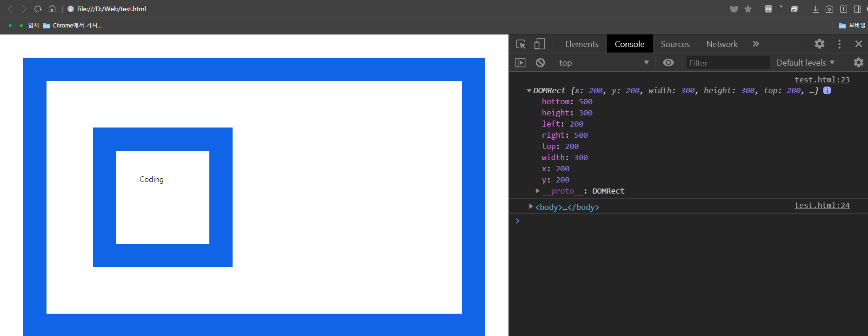The height and width of the screenshot is (336, 868).
Task: Click the console input prompt
Action: click(688, 221)
